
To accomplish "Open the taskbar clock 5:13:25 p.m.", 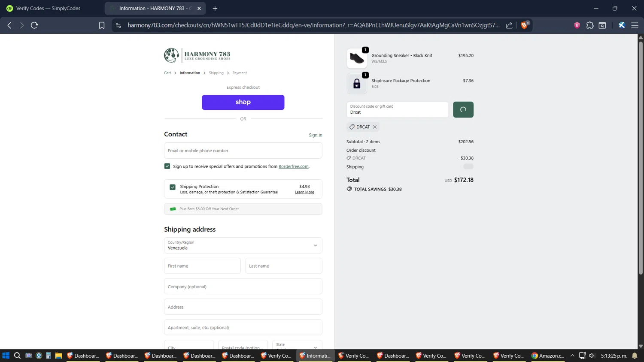I will click(x=614, y=356).
